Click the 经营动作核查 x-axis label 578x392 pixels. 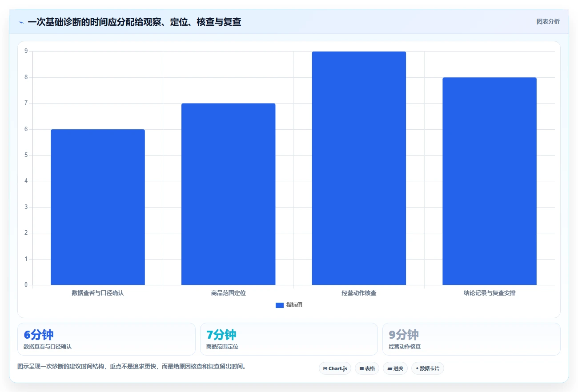359,293
